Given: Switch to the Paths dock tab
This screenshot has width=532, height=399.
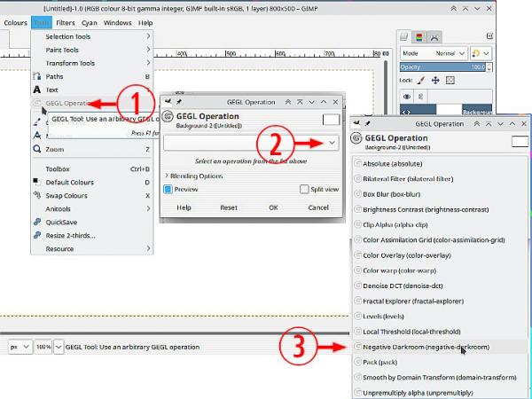Looking at the screenshot, I should [434, 37].
